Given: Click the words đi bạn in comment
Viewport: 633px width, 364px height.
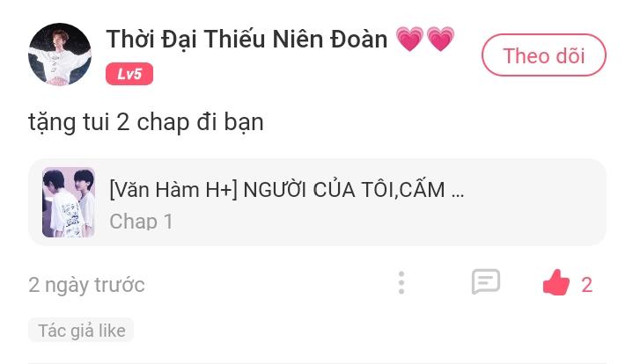Looking at the screenshot, I should pos(230,122).
